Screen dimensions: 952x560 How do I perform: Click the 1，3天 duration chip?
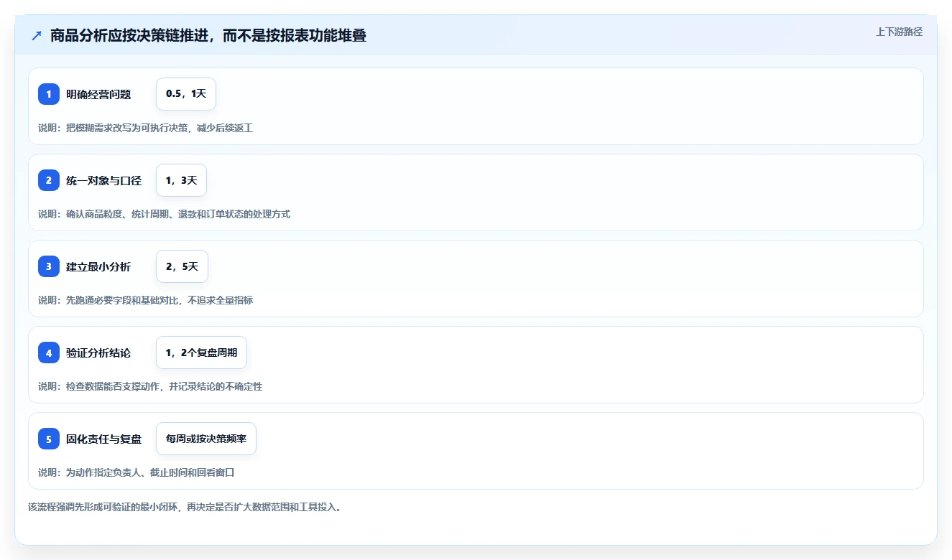[181, 180]
